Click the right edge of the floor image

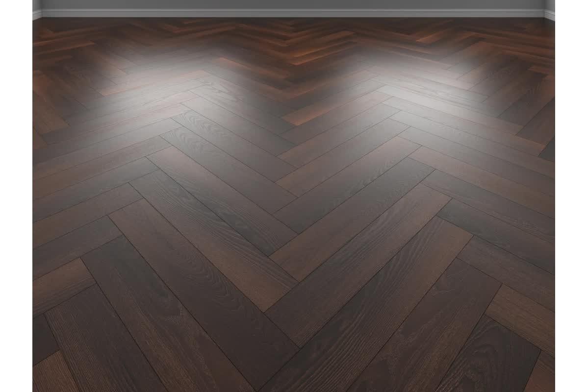pyautogui.click(x=553, y=196)
